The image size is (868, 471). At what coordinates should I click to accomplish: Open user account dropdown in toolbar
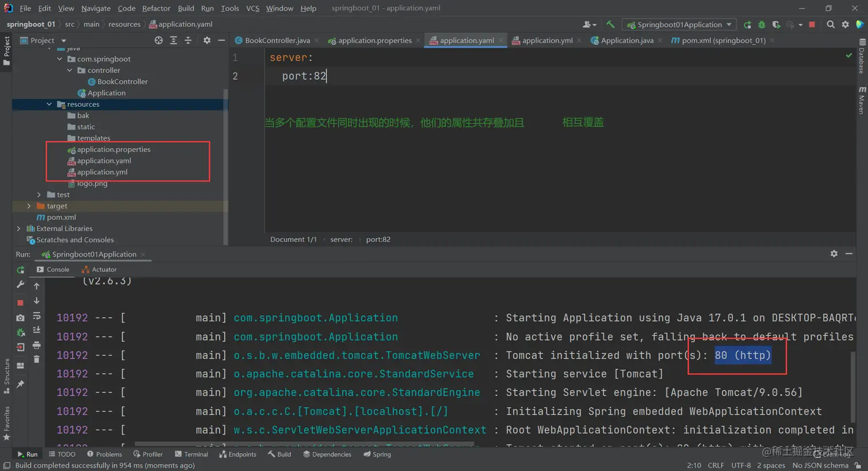[x=590, y=25]
